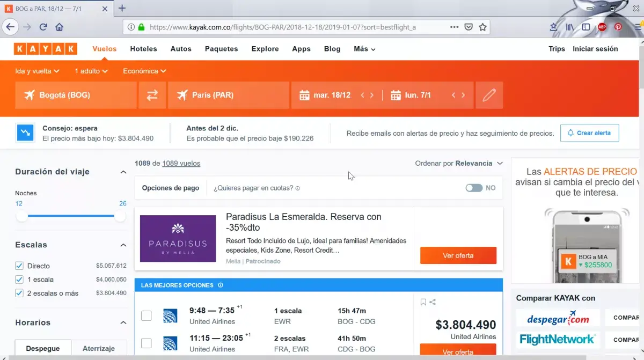The height and width of the screenshot is (360, 644).
Task: Click the 1089 vuelos link
Action: coord(181,164)
